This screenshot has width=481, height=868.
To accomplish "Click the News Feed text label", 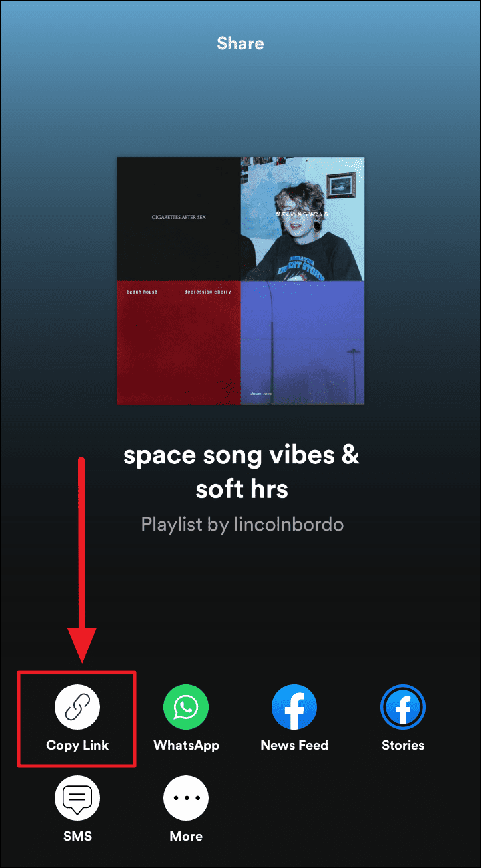I will click(294, 745).
